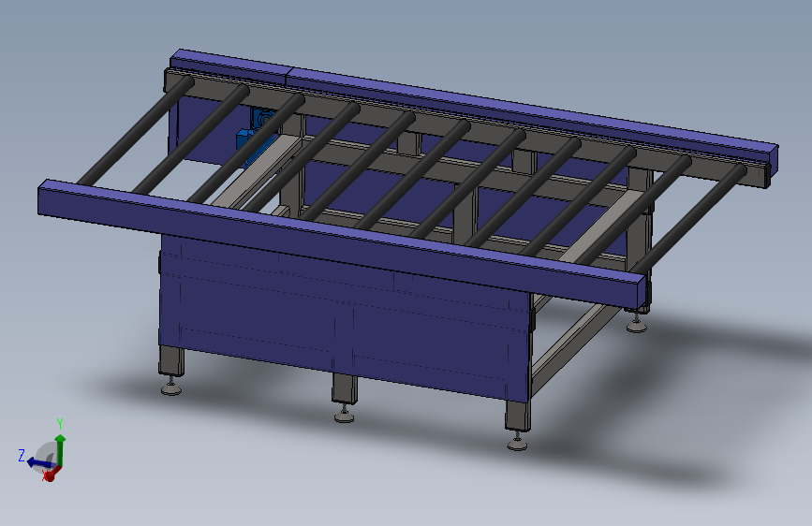Image resolution: width=812 pixels, height=526 pixels.
Task: Click the green Y axis arrow on the triad
Action: pyautogui.click(x=60, y=449)
